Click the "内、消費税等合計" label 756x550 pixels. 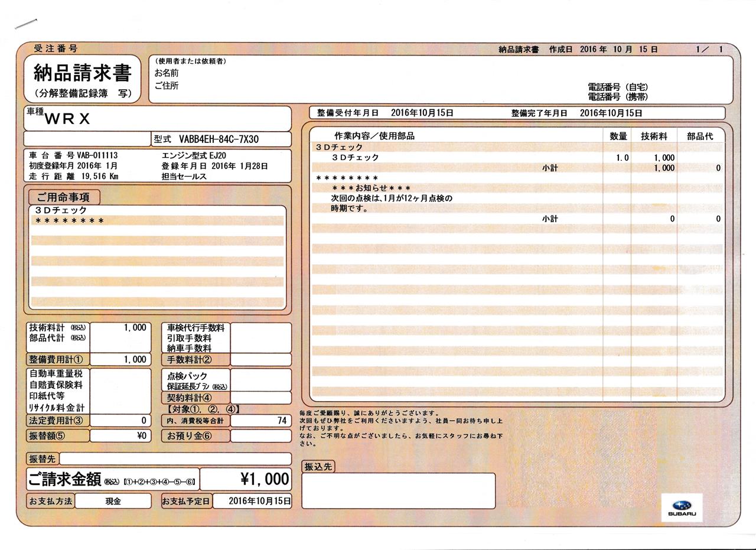(195, 421)
